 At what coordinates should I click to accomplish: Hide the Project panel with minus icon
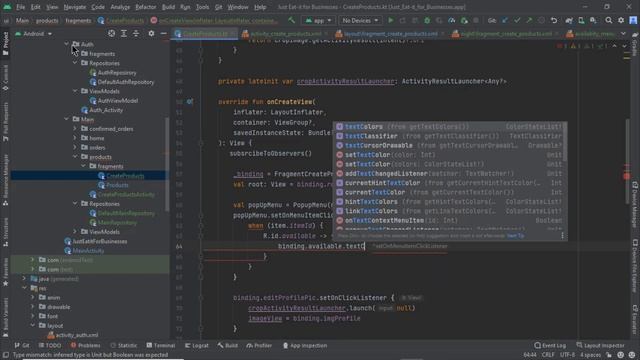point(163,33)
